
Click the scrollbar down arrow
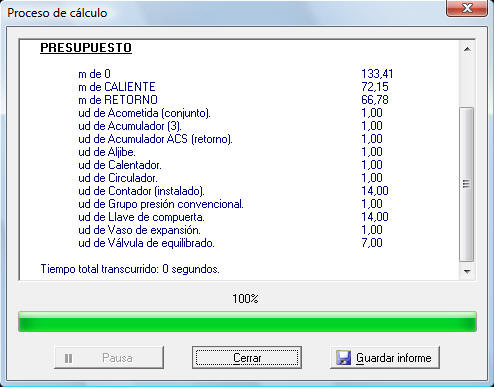467,271
